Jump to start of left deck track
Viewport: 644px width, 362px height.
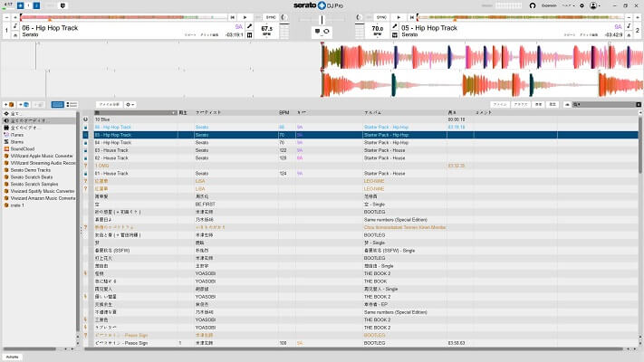(233, 17)
